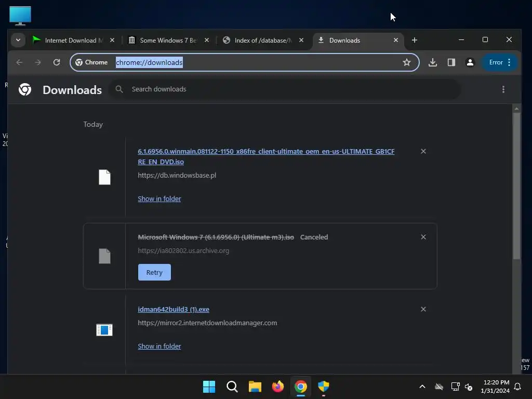
Task: Click the Chrome taskbar icon
Action: tap(301, 387)
